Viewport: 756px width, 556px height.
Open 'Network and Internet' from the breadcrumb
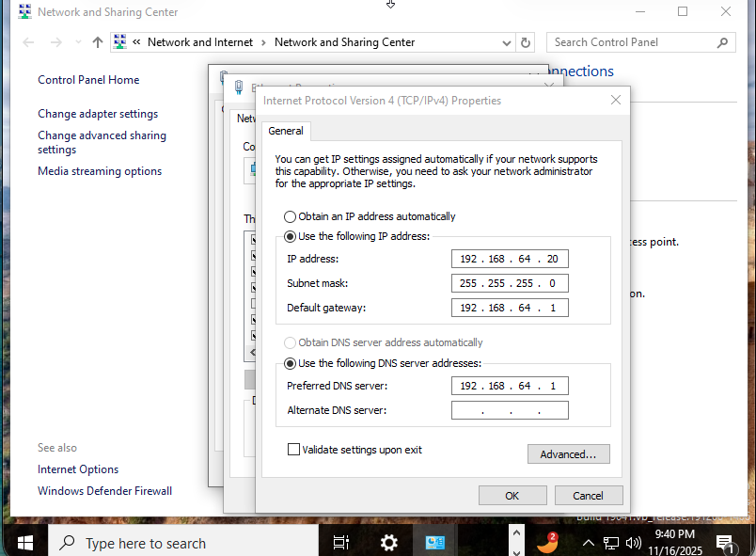coord(200,41)
